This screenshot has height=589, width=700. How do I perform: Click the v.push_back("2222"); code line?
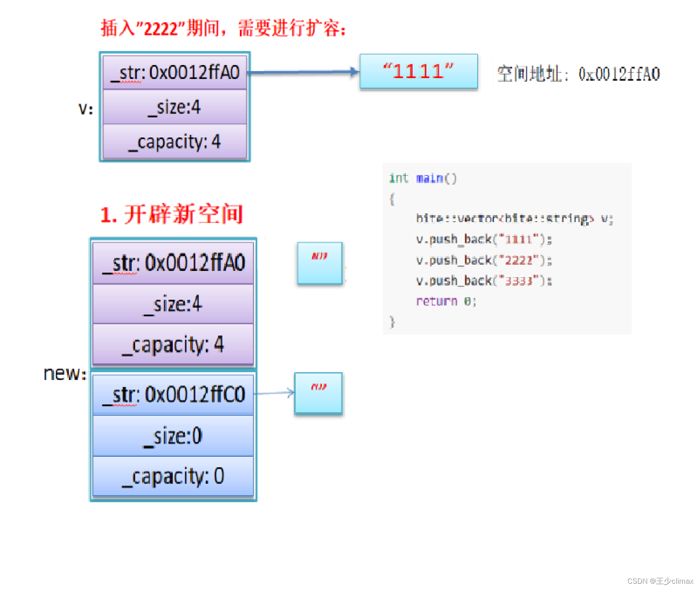point(484,260)
